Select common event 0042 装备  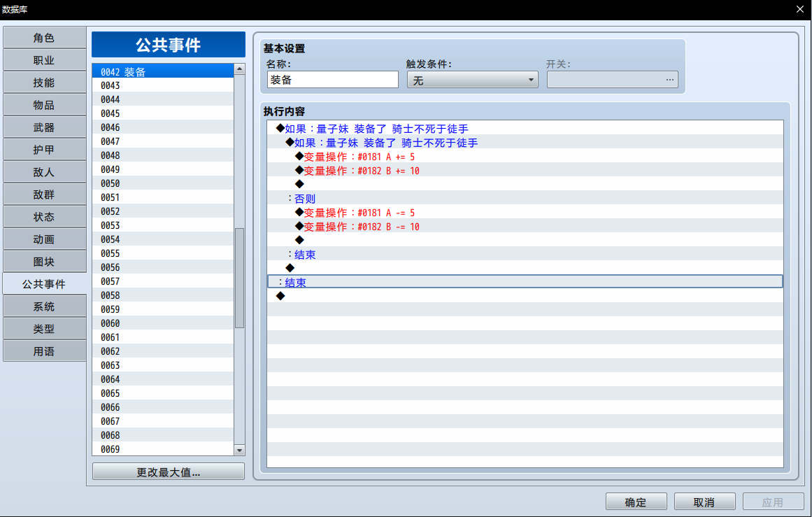coord(162,71)
